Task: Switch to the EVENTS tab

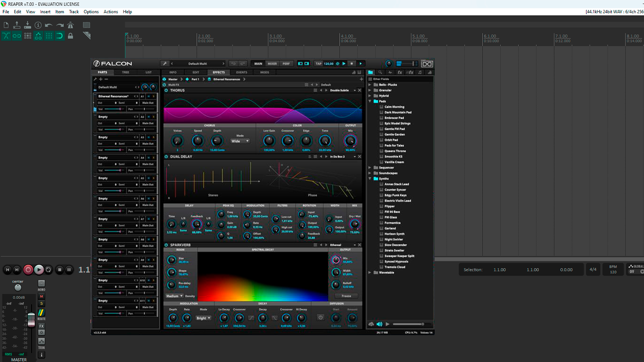Action: (x=241, y=73)
